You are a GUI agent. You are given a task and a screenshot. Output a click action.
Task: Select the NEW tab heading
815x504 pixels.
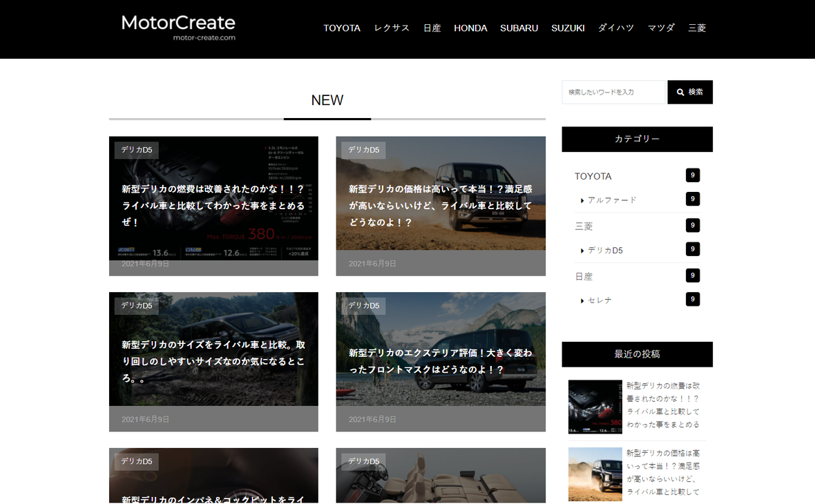coord(327,100)
